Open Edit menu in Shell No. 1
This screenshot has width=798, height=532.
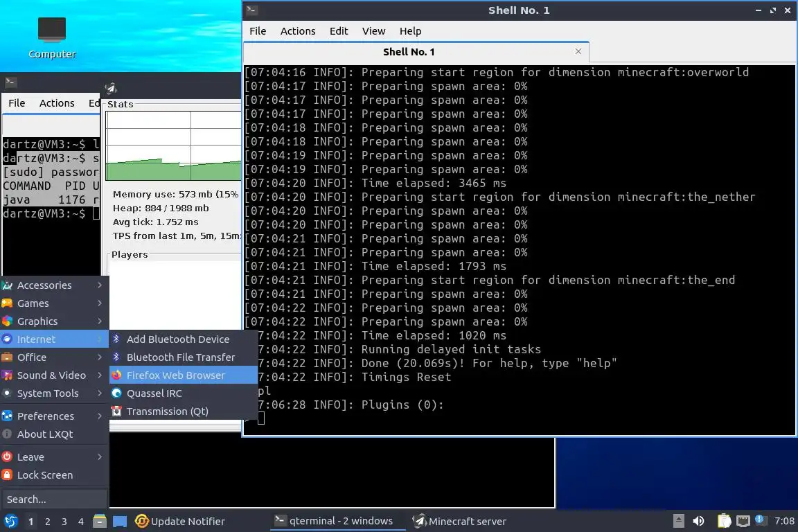pyautogui.click(x=339, y=31)
